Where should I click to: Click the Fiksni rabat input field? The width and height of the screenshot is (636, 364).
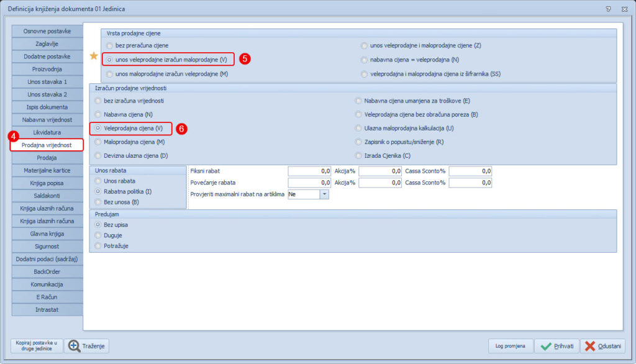(310, 171)
